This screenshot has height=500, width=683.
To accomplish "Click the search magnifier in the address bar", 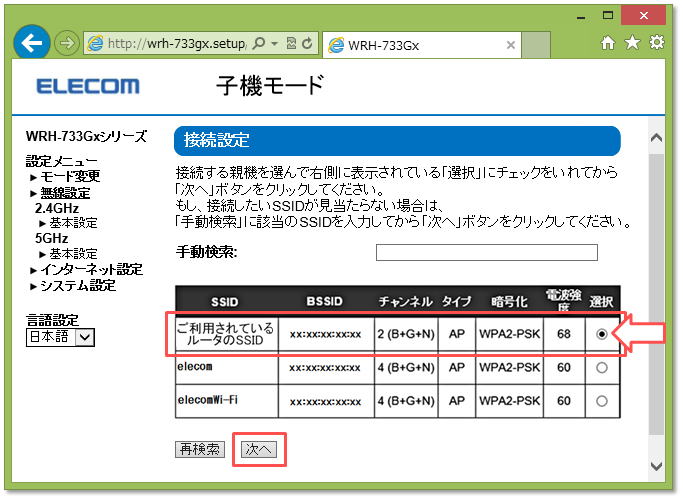I will tap(259, 43).
